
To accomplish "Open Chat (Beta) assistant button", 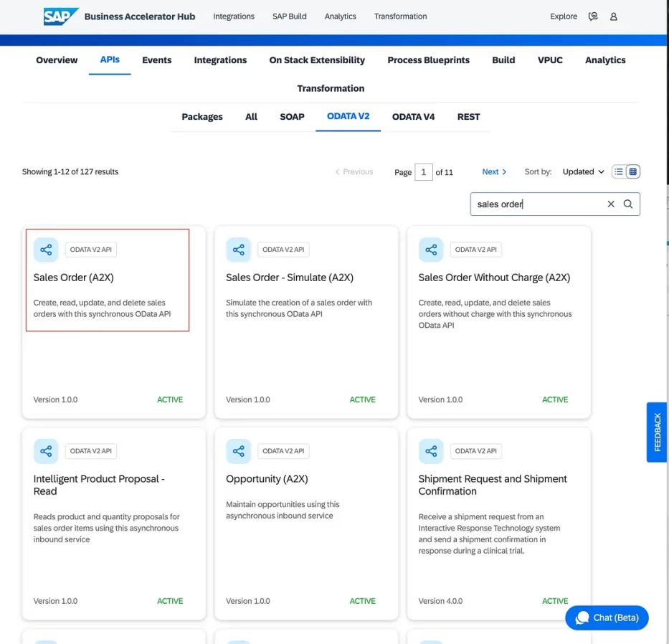I will [607, 617].
